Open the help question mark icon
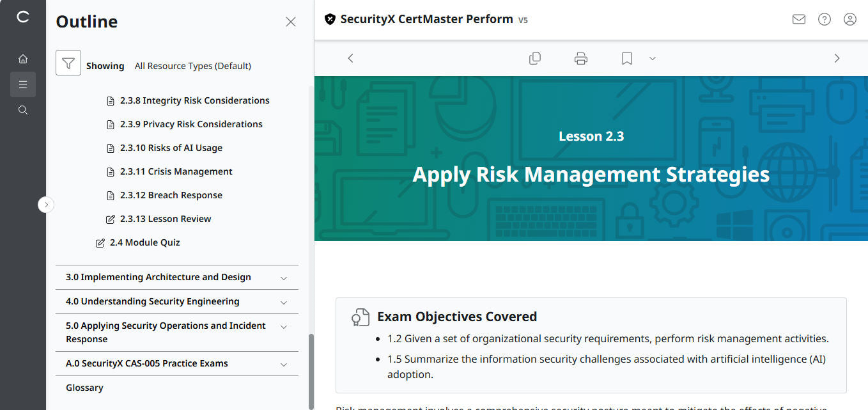This screenshot has width=868, height=410. (x=824, y=19)
